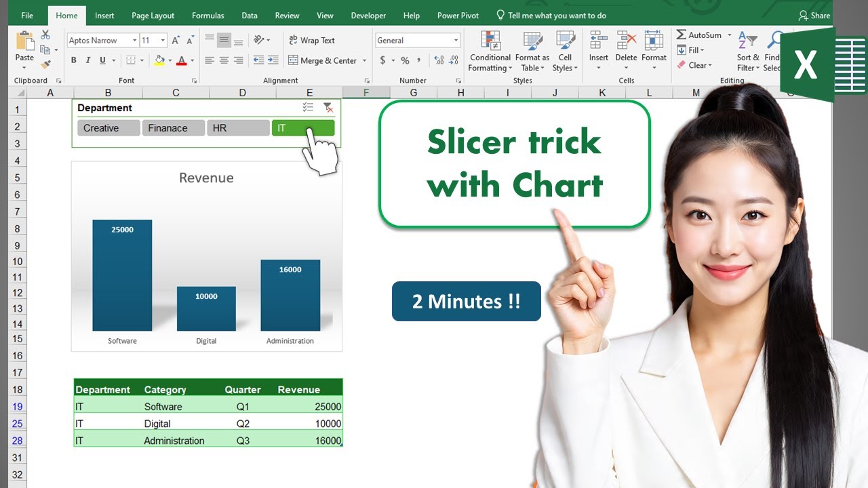The image size is (868, 488).
Task: Click Merge & Center button
Action: coord(323,60)
